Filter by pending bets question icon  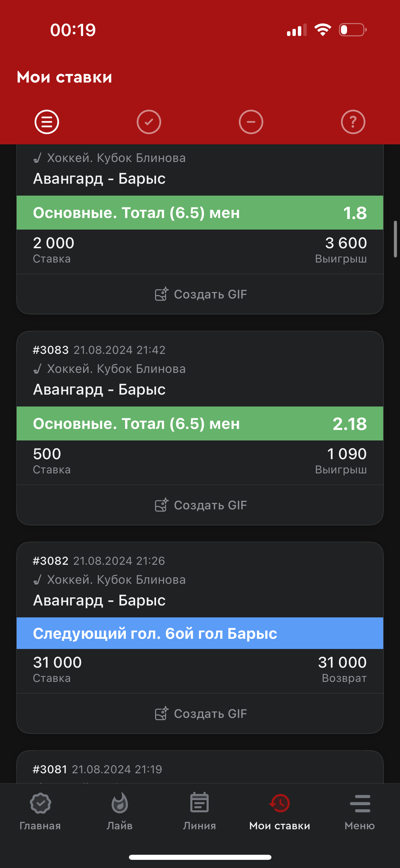pos(353,122)
